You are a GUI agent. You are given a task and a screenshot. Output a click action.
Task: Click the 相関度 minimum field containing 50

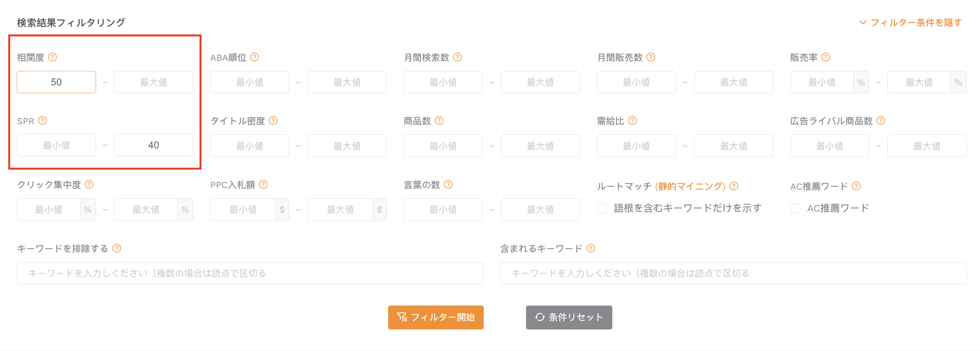click(56, 82)
